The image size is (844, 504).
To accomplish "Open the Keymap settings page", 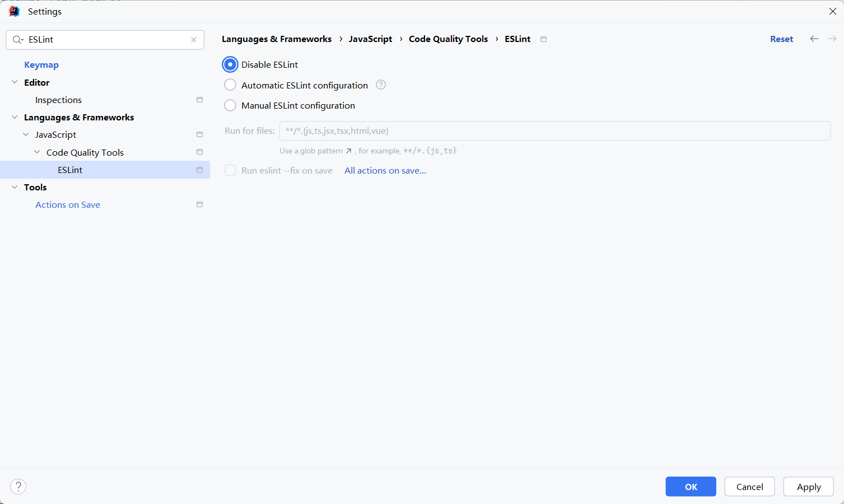I will click(x=41, y=65).
